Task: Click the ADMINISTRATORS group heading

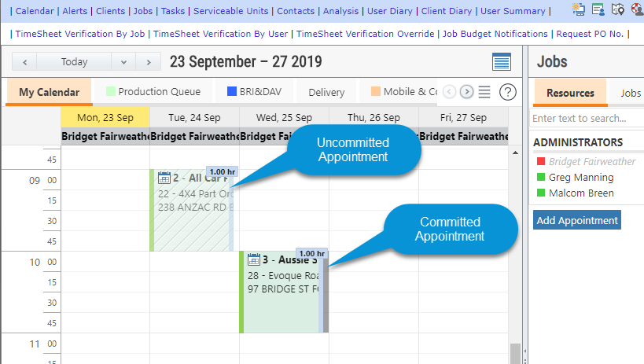Action: [x=578, y=142]
